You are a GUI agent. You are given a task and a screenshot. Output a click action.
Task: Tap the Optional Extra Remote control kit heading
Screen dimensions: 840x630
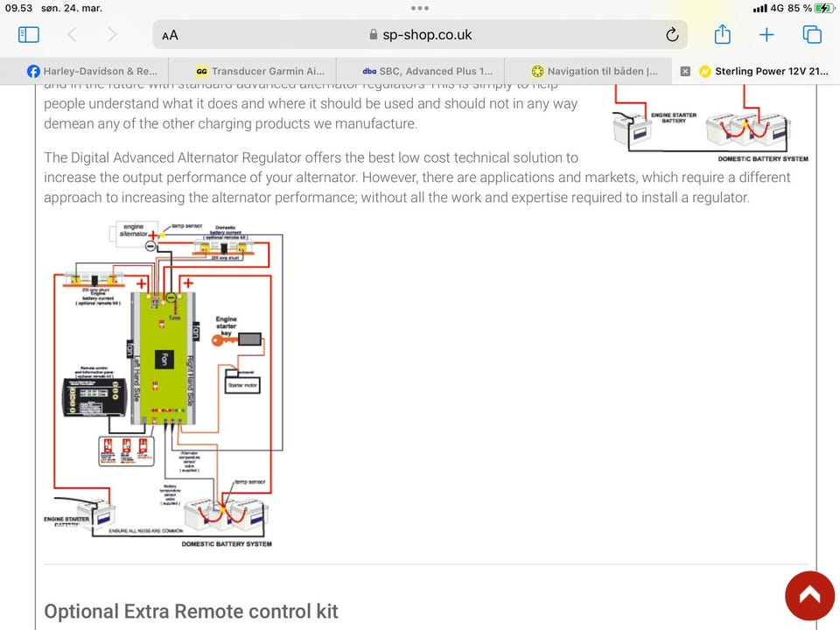click(191, 611)
